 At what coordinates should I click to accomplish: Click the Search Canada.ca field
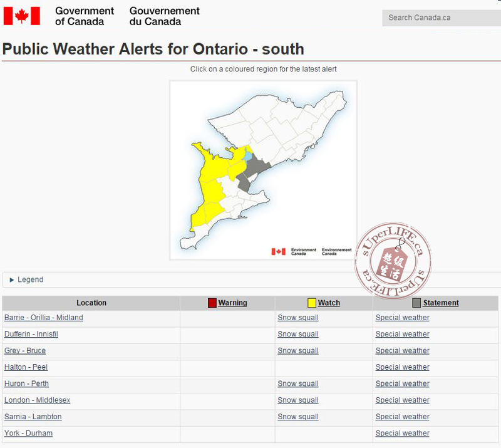438,18
